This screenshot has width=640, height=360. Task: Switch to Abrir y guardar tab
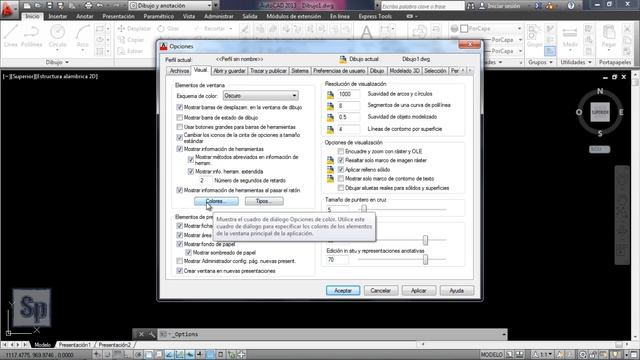coord(229,71)
